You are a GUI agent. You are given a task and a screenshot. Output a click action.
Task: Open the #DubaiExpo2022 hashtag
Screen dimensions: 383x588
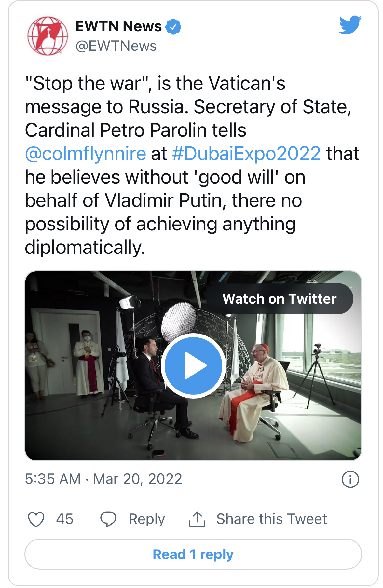pos(246,154)
